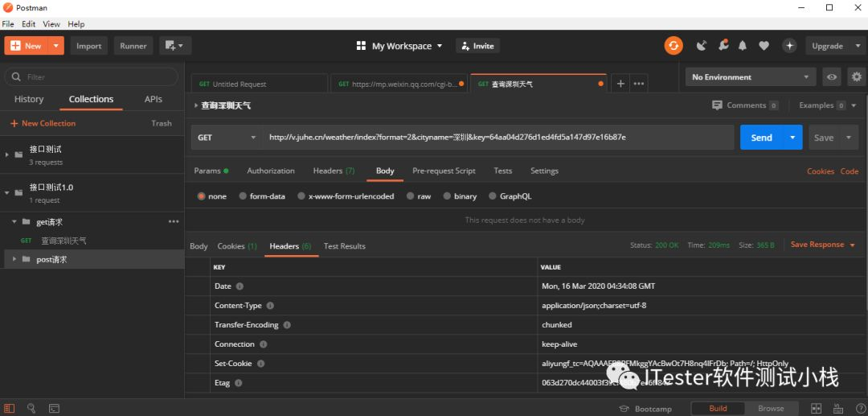Click the sync status icon

pos(674,45)
